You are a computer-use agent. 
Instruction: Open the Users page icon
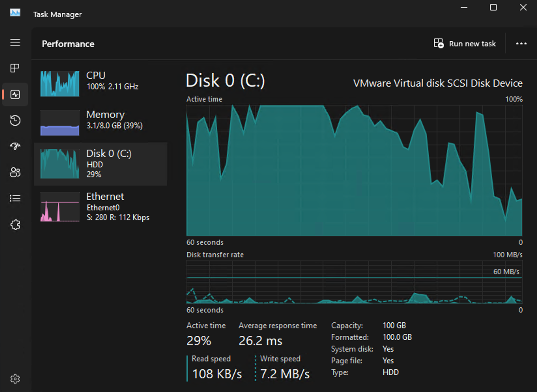pos(15,172)
